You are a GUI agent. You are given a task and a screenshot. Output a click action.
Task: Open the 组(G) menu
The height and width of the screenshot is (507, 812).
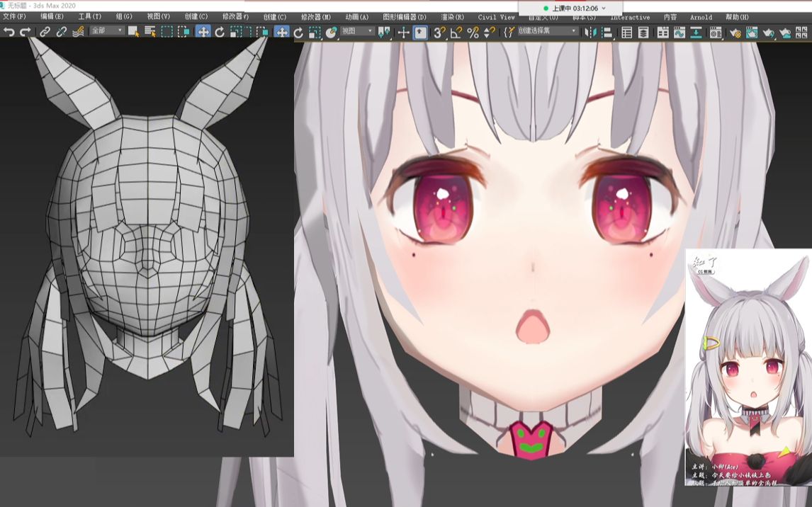coord(124,16)
